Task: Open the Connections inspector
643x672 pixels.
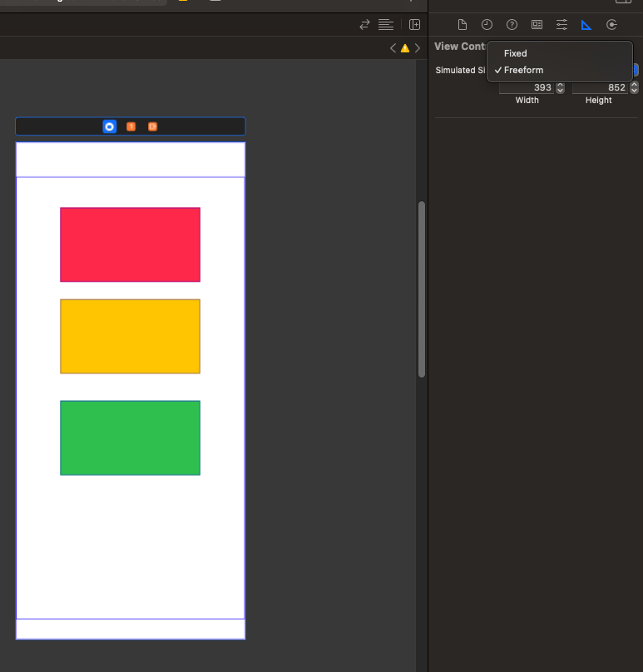Action: tap(611, 25)
